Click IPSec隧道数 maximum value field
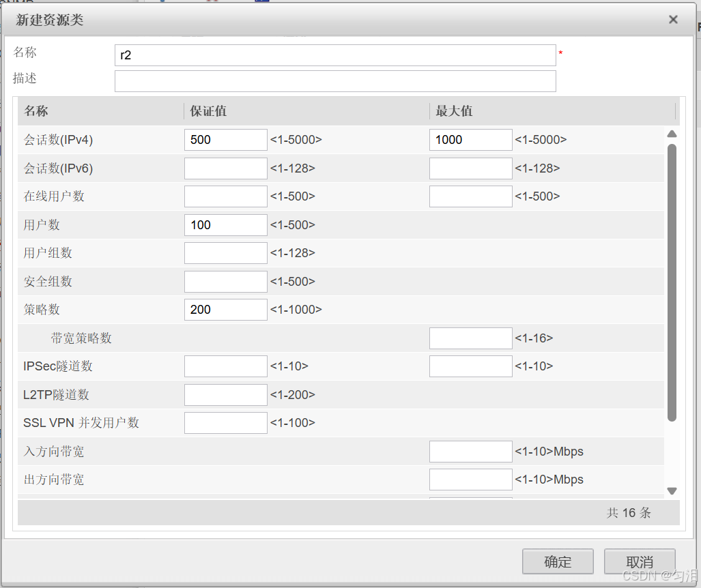The height and width of the screenshot is (588, 701). click(471, 366)
